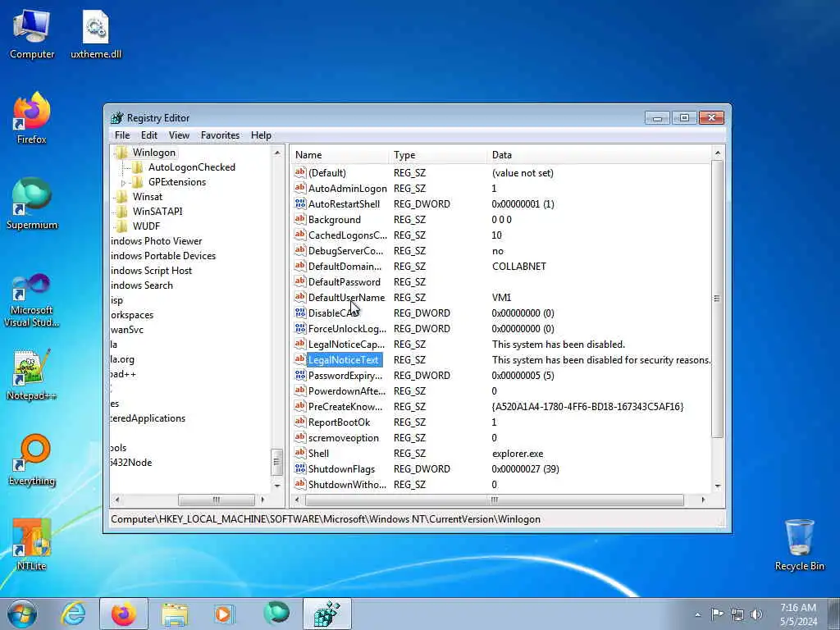Click the values pane horizontal scrollbar thumb
The width and height of the screenshot is (840, 630).
(x=494, y=500)
